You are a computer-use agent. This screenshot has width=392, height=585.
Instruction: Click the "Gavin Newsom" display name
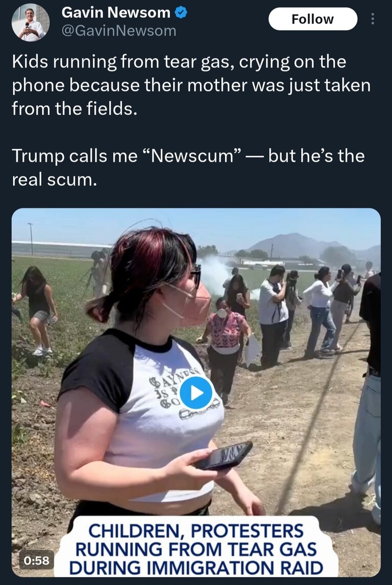pyautogui.click(x=115, y=13)
